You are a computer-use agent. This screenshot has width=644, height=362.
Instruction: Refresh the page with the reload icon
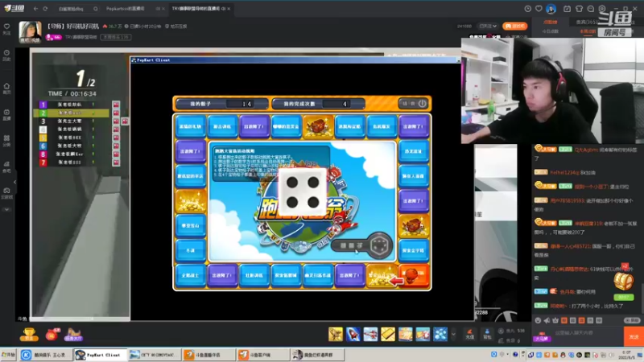(x=45, y=9)
